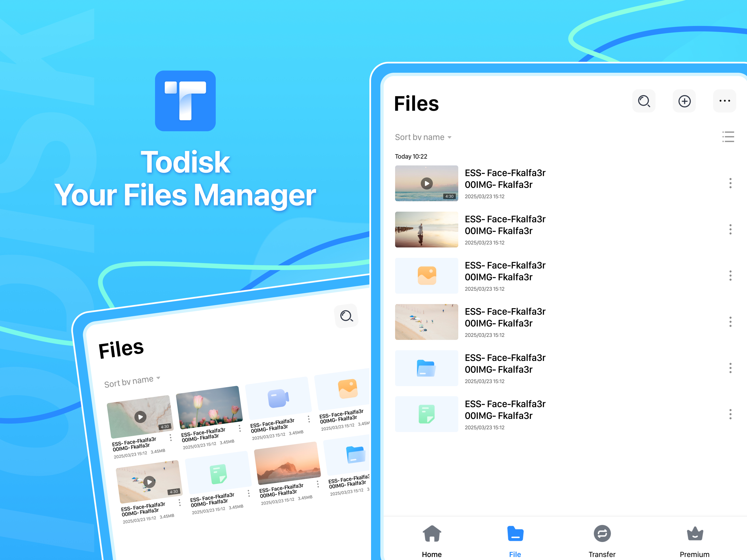Image resolution: width=747 pixels, height=560 pixels.
Task: Tap search icon on the tilted tablet
Action: 346,316
